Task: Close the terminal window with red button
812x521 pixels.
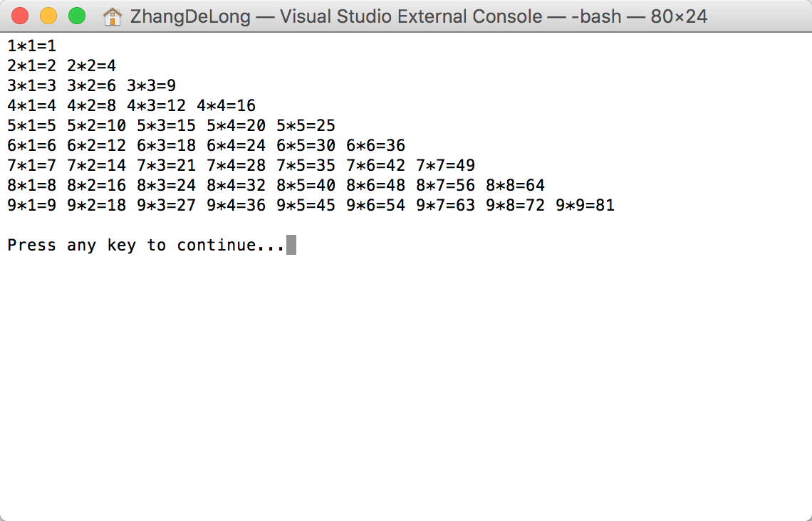Action: pos(20,16)
